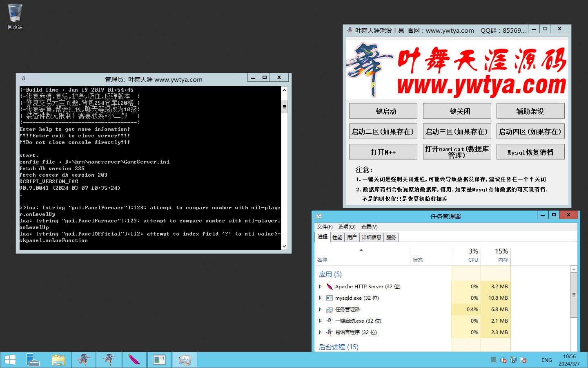Screen dimensions: 588x368
Task: Click 启动二区(如果存在) button
Action: coord(383,131)
